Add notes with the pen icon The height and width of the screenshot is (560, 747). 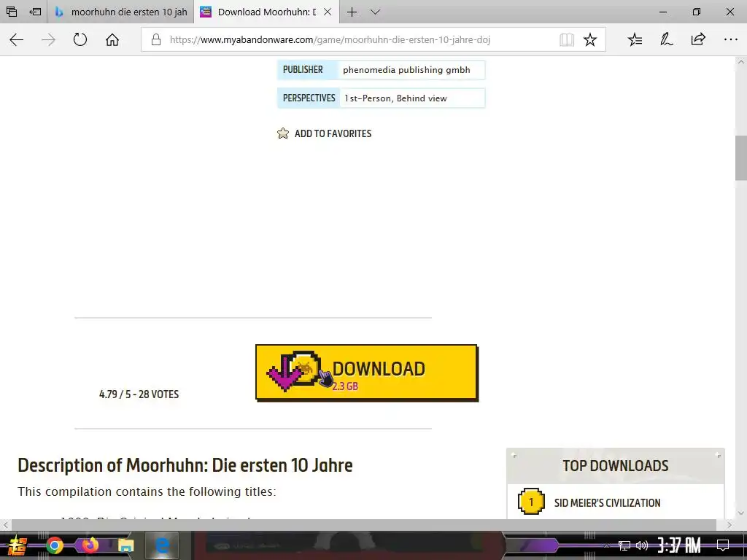tap(667, 39)
